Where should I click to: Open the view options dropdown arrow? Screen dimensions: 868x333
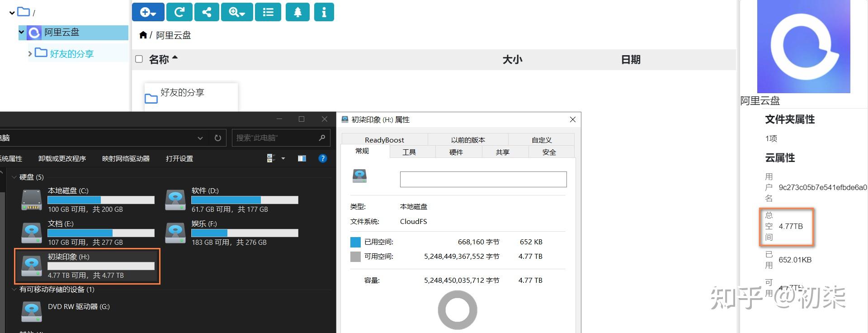click(x=283, y=158)
